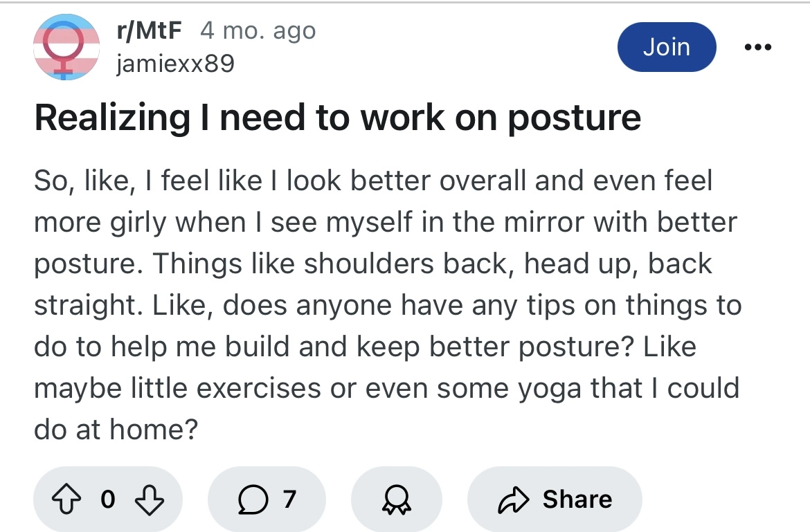Downvote the posture post
Screen dimensions: 810x532
click(x=148, y=499)
